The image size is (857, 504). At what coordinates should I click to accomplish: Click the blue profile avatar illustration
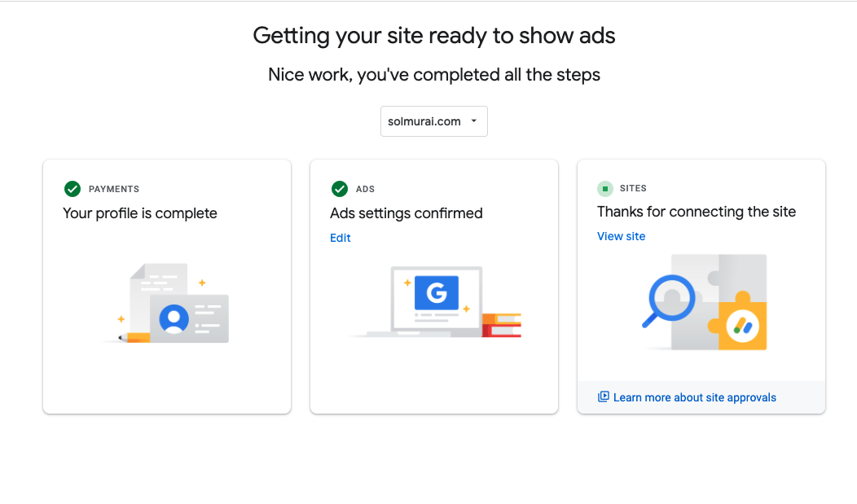tap(174, 318)
